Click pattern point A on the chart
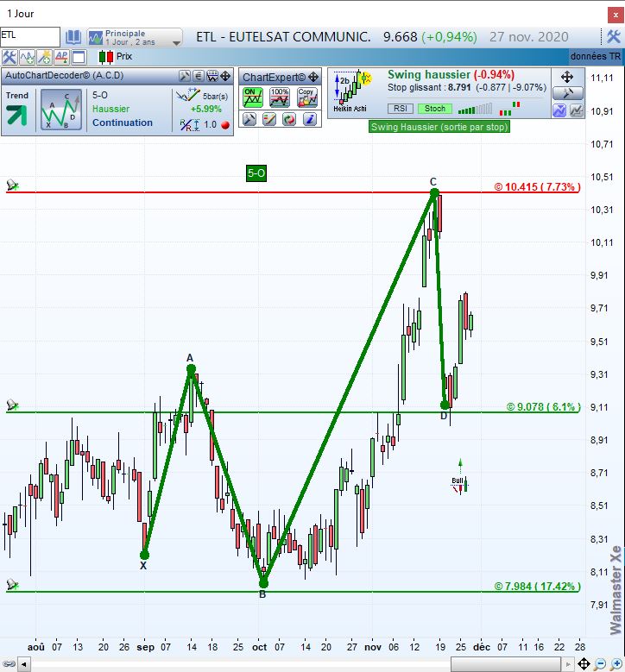This screenshot has width=625, height=672. [x=192, y=369]
